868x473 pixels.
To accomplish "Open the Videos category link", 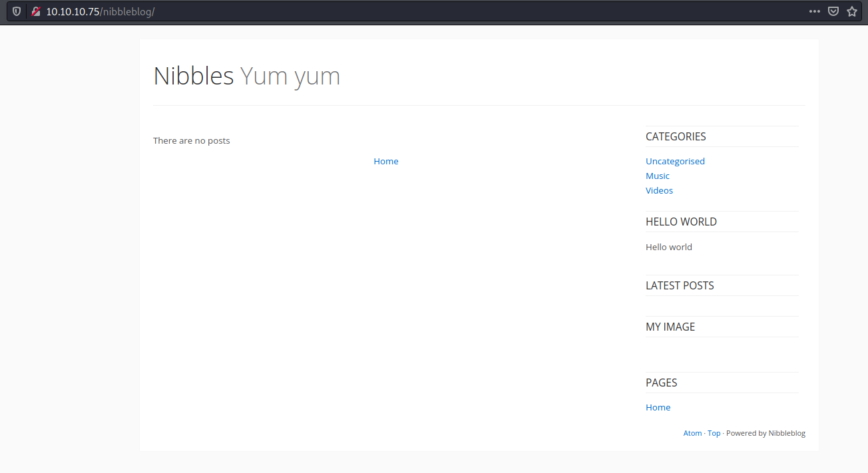I will click(659, 190).
